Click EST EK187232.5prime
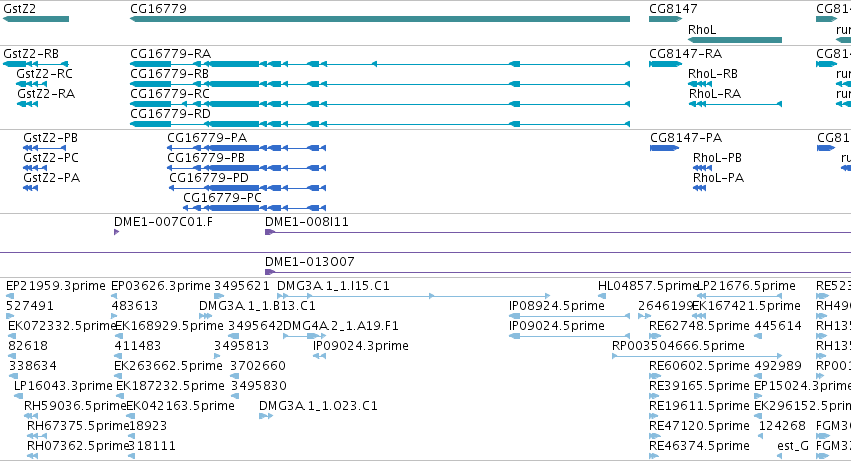The width and height of the screenshot is (851, 461). (x=120, y=396)
